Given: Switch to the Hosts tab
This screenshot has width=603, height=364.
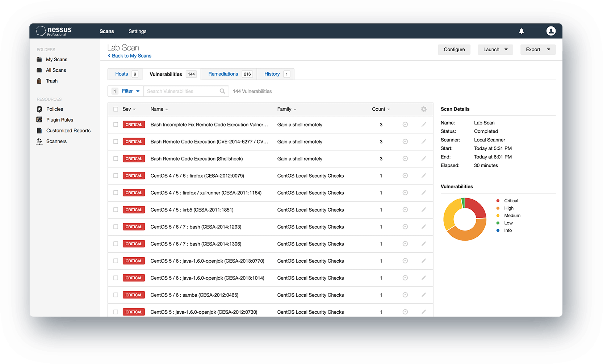Looking at the screenshot, I should (x=125, y=74).
